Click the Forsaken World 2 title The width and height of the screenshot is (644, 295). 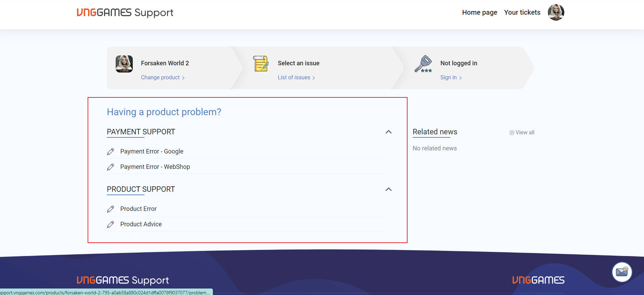[165, 63]
